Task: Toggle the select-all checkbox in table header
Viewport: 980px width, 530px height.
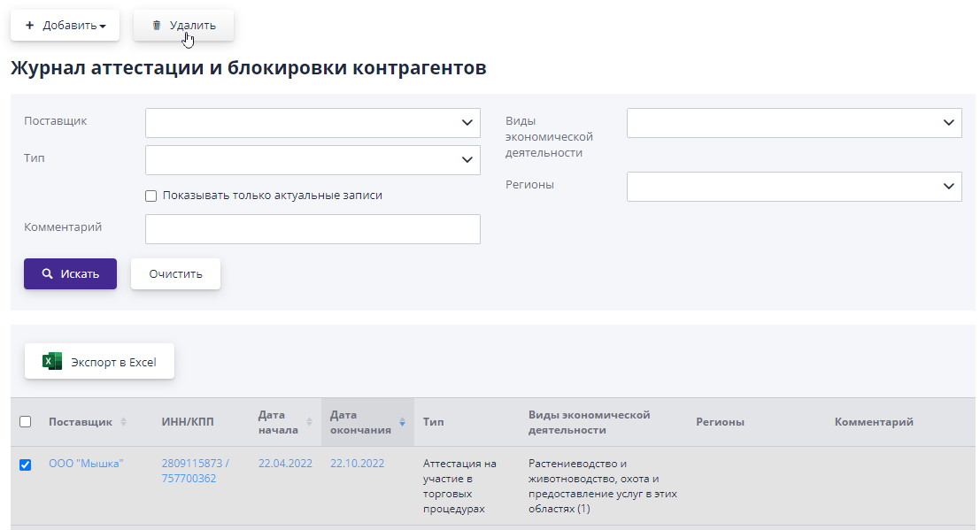Action: pos(26,422)
